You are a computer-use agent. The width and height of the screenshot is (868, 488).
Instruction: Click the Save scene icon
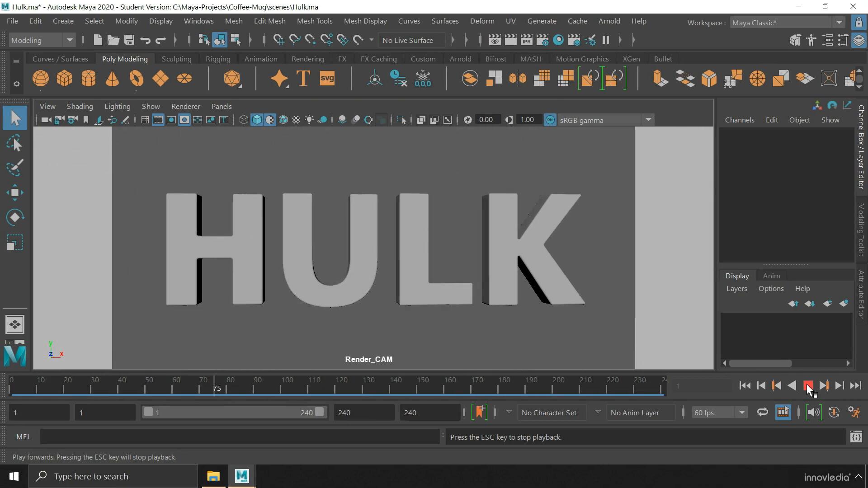pyautogui.click(x=129, y=40)
